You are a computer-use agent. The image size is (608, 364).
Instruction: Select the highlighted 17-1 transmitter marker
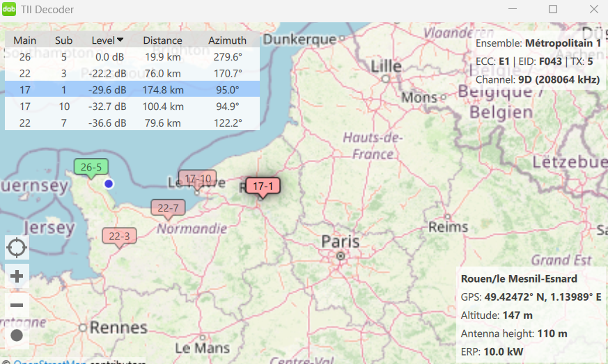pyautogui.click(x=263, y=187)
